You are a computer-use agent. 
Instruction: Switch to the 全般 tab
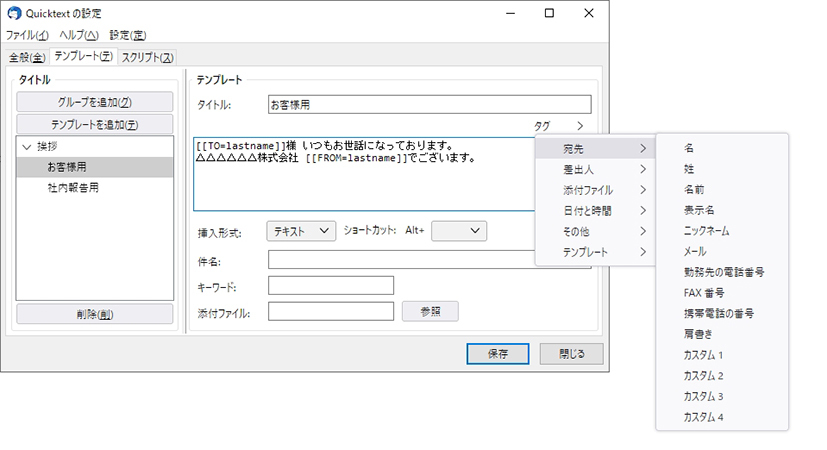26,57
